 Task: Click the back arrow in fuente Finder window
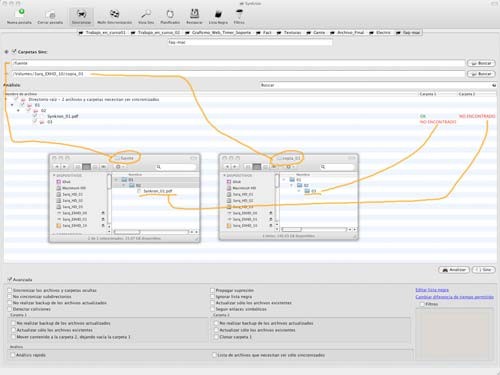click(x=57, y=166)
